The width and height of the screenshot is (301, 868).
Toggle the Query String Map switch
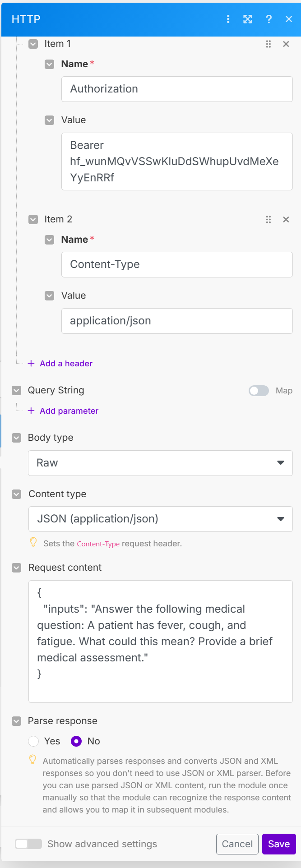coord(259,391)
